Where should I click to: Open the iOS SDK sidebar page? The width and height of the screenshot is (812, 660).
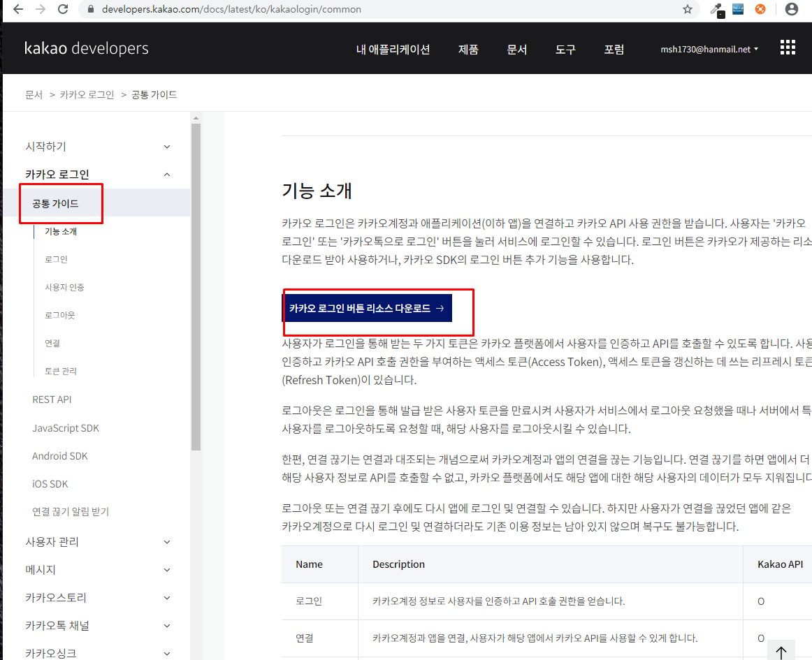(x=50, y=484)
